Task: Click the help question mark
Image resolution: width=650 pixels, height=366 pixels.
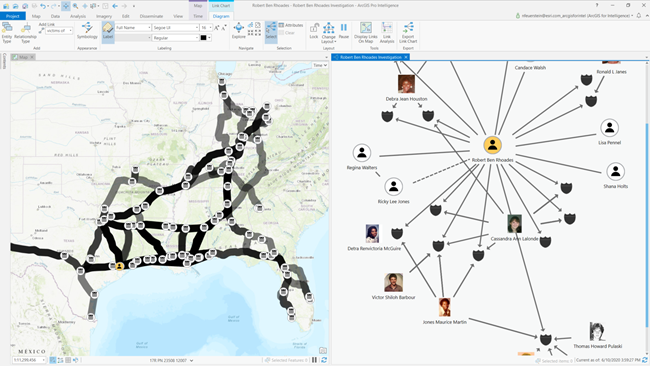Action: (597, 5)
